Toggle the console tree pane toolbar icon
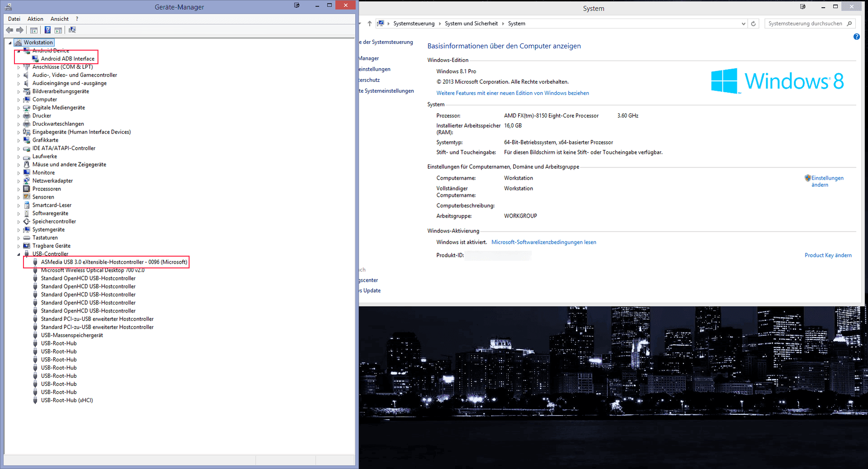The image size is (868, 469). tap(34, 30)
